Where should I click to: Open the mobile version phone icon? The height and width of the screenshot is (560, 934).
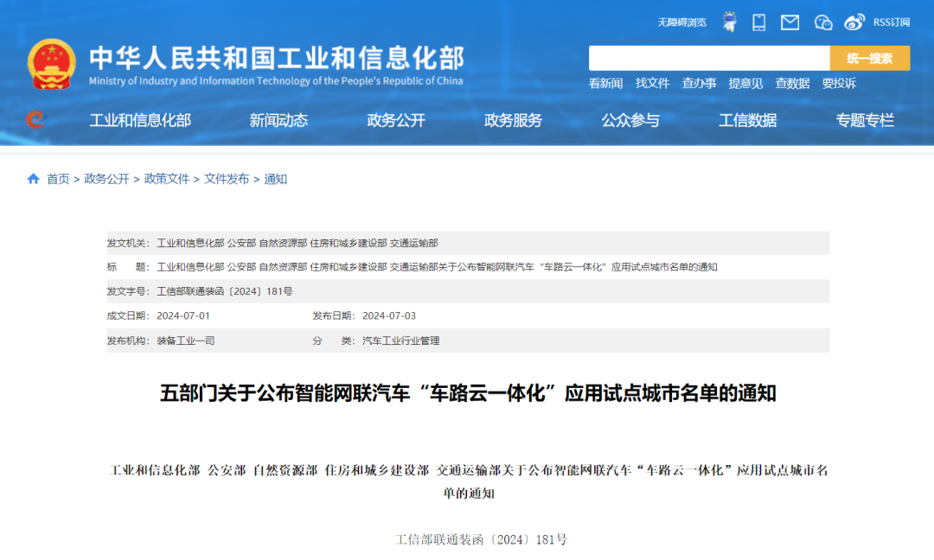759,22
